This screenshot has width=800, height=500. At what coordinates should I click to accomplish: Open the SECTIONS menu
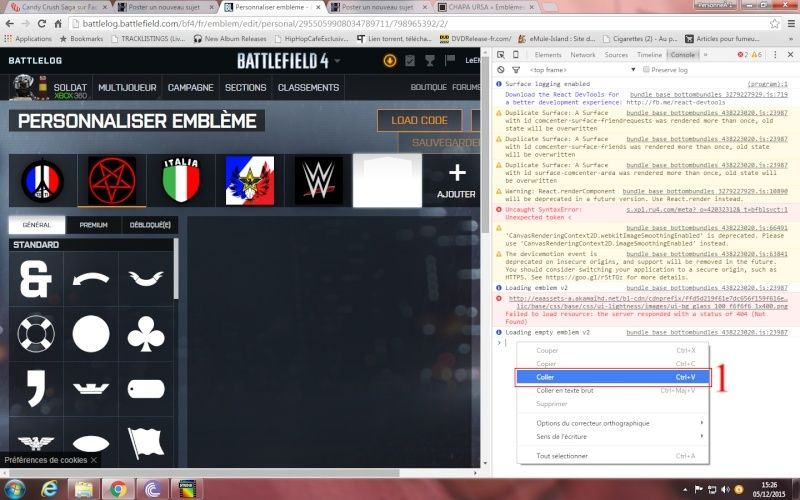tap(245, 87)
